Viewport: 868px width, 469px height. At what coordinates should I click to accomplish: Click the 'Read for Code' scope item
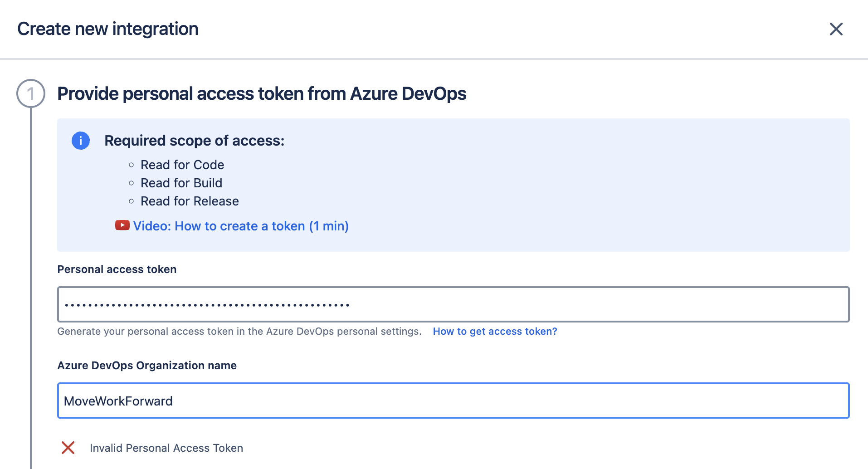[182, 165]
